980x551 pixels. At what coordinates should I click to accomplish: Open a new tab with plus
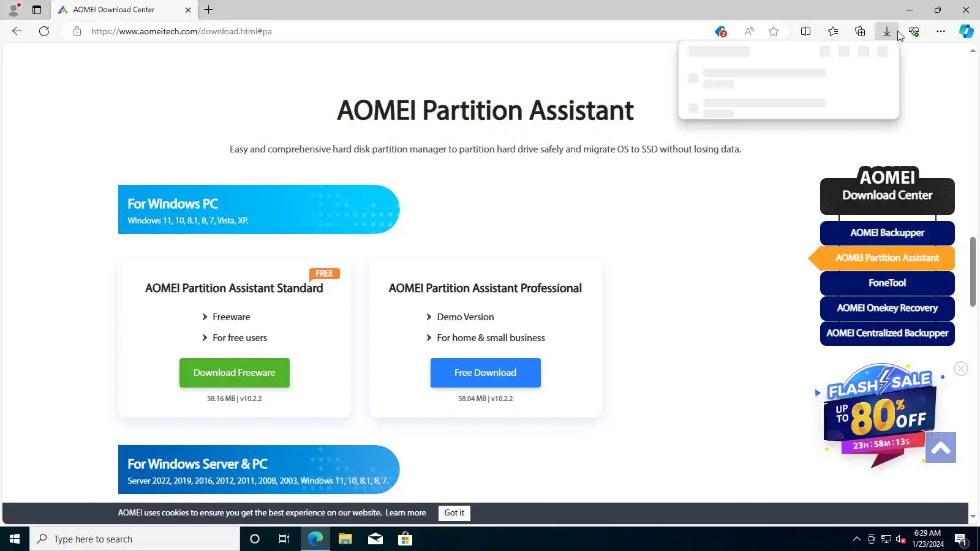[x=208, y=10]
